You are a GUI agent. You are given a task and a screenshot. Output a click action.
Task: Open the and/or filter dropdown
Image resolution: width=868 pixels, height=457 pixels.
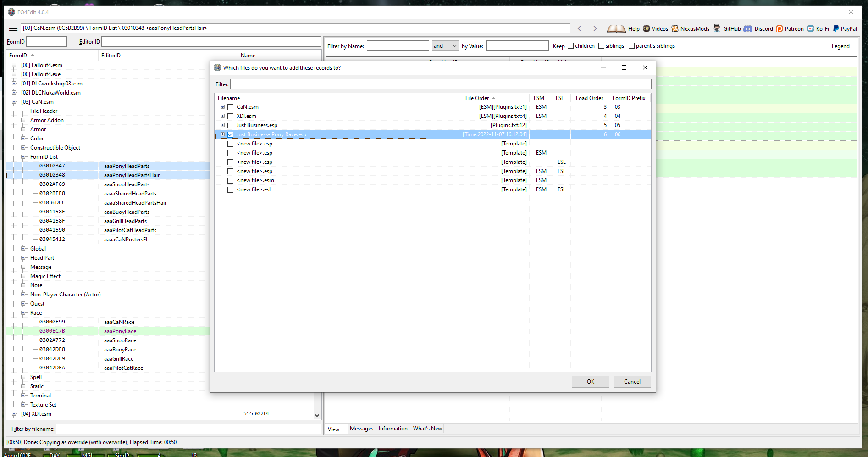[445, 46]
